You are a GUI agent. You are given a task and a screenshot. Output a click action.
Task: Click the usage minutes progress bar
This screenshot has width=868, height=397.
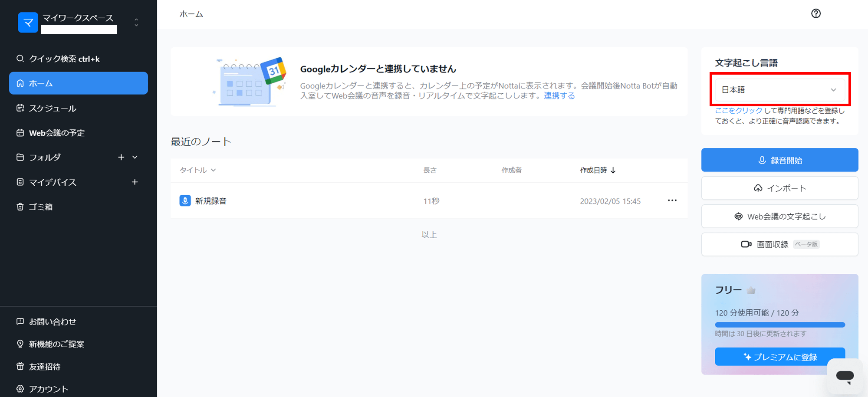pyautogui.click(x=780, y=325)
